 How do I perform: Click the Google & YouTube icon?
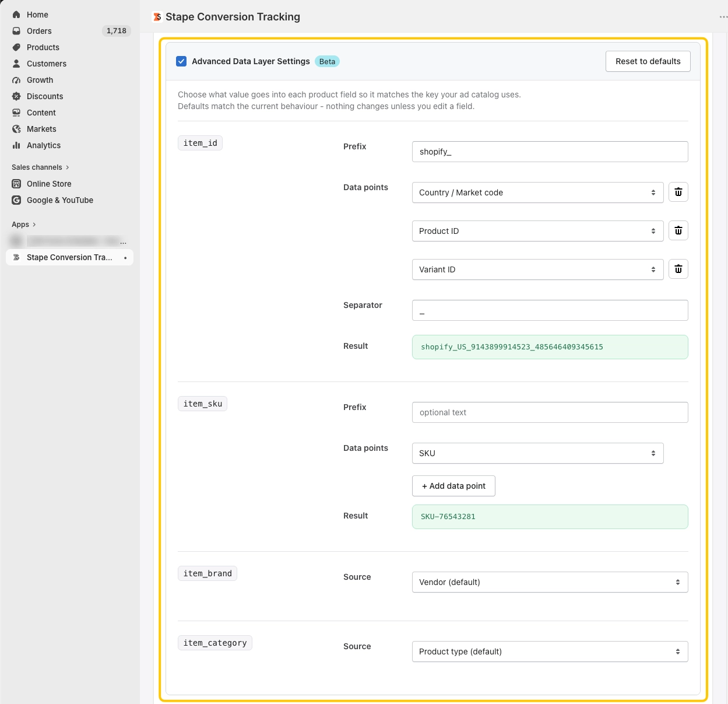(x=16, y=200)
